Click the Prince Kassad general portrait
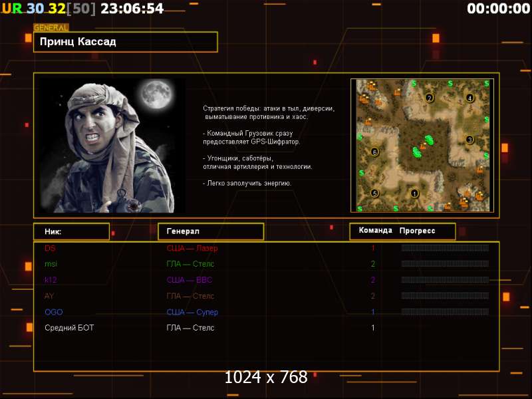 [x=112, y=146]
